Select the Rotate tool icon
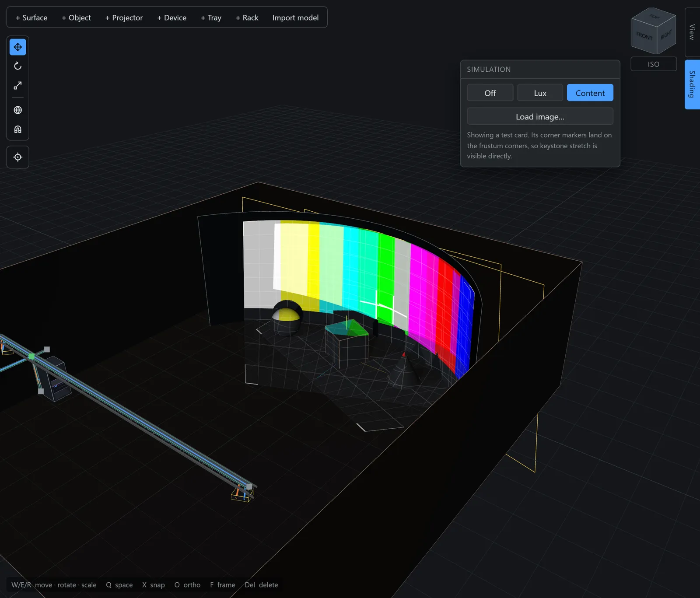The image size is (700, 598). click(18, 66)
